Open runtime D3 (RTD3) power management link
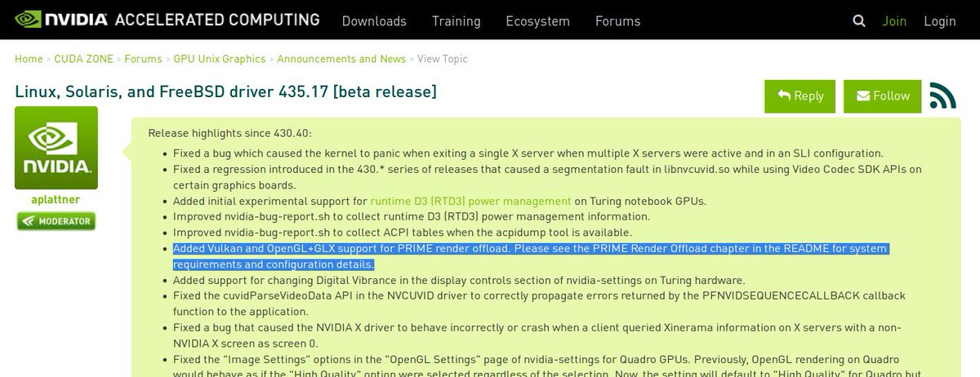Screen dimensions: 980x377 tap(470, 201)
